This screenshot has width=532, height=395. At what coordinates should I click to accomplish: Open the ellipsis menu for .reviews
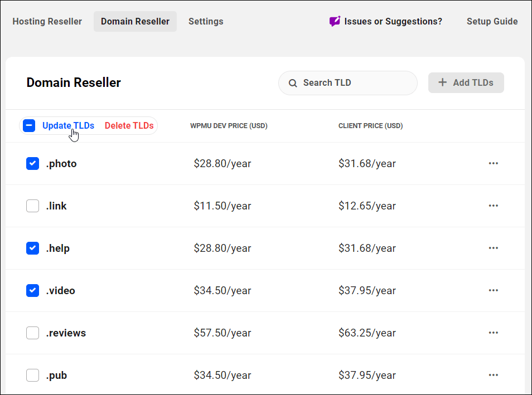coord(493,333)
